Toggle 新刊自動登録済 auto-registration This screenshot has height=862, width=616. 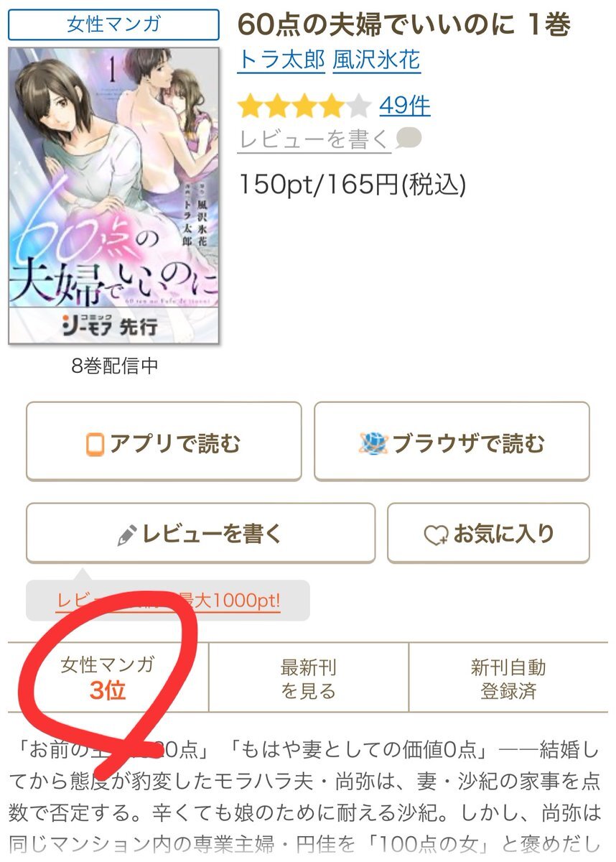coord(508,677)
